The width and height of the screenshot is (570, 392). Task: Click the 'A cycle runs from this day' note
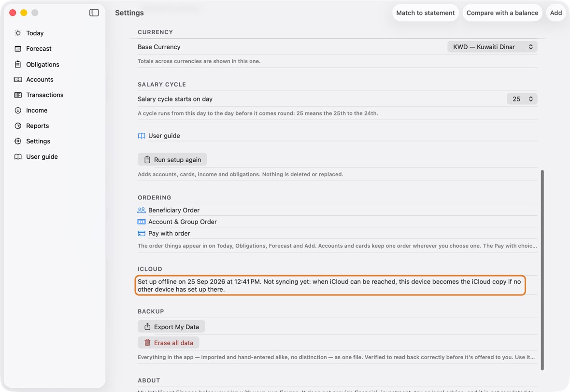click(x=258, y=113)
